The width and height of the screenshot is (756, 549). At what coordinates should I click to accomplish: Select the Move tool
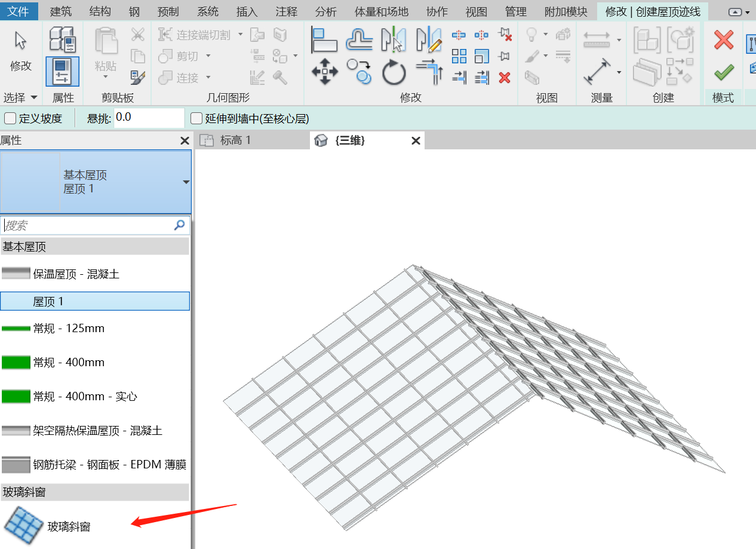[x=324, y=72]
